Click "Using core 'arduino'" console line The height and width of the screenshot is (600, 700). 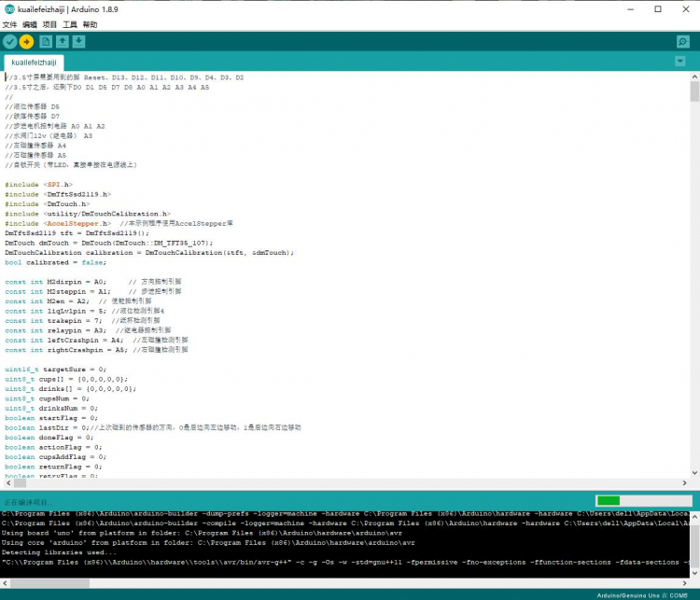[208, 543]
